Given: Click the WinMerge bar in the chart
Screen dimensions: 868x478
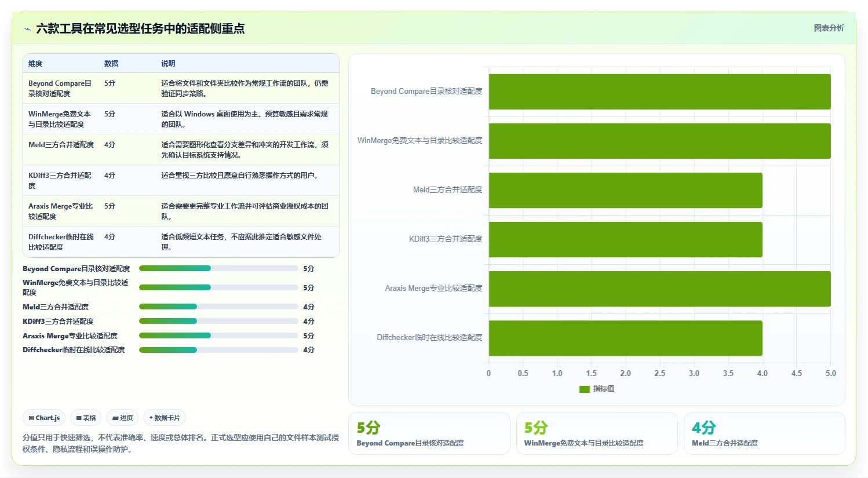Looking at the screenshot, I should 659,141.
